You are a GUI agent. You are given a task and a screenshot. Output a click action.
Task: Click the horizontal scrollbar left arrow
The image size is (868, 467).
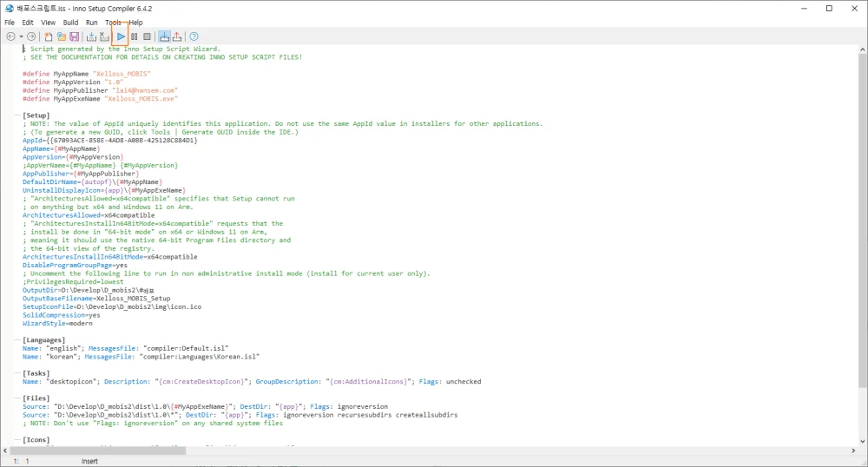point(5,451)
